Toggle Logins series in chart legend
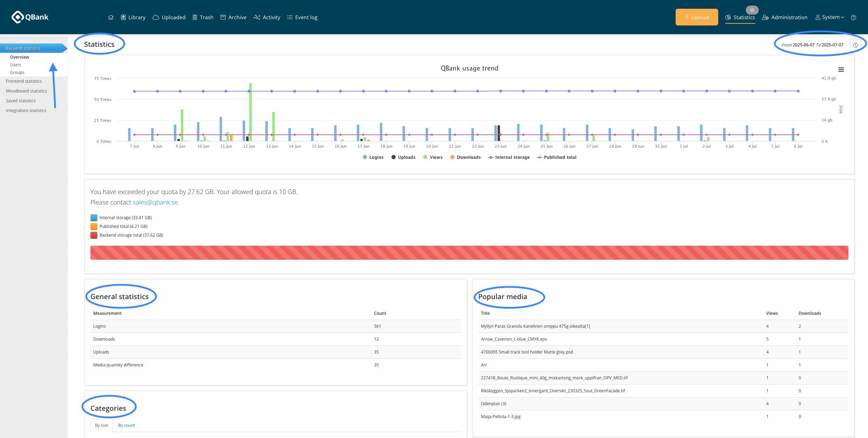This screenshot has width=868, height=438. point(373,157)
